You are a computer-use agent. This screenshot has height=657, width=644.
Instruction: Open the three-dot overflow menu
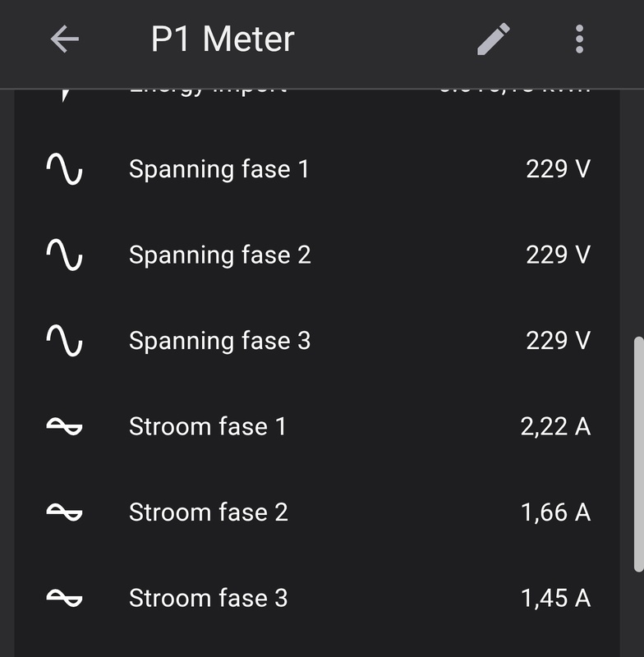coord(579,39)
